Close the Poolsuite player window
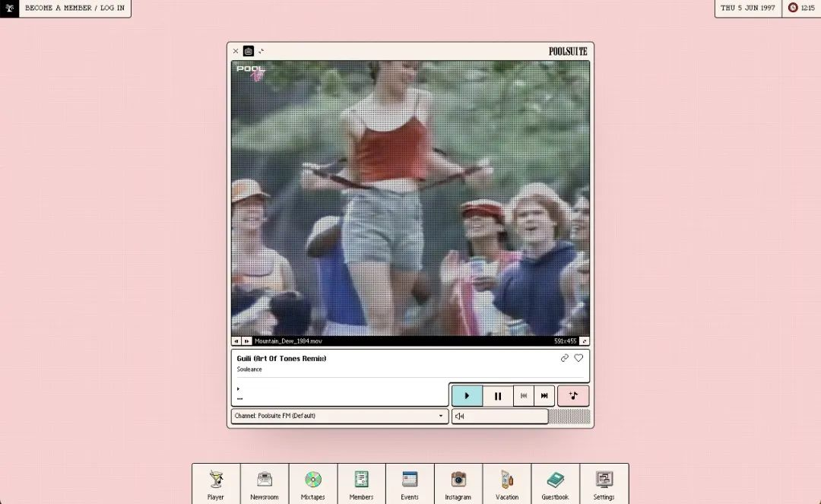 [236, 51]
